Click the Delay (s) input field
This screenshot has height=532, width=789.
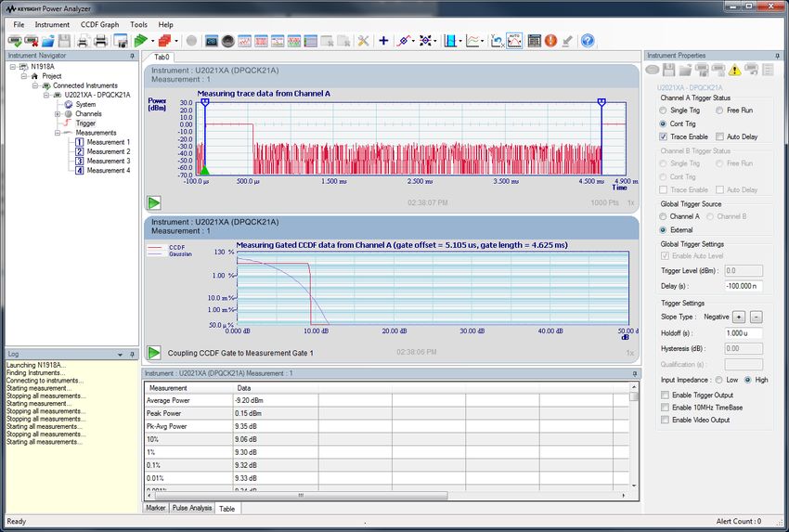tap(744, 286)
